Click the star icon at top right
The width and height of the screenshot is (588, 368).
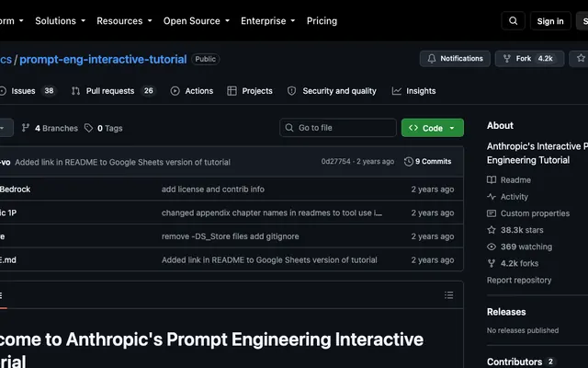point(581,58)
